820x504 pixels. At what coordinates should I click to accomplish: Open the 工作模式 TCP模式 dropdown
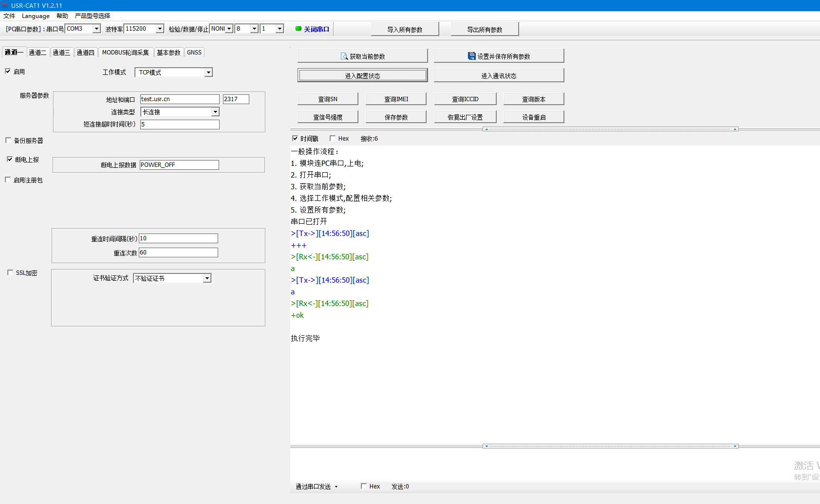tap(208, 72)
